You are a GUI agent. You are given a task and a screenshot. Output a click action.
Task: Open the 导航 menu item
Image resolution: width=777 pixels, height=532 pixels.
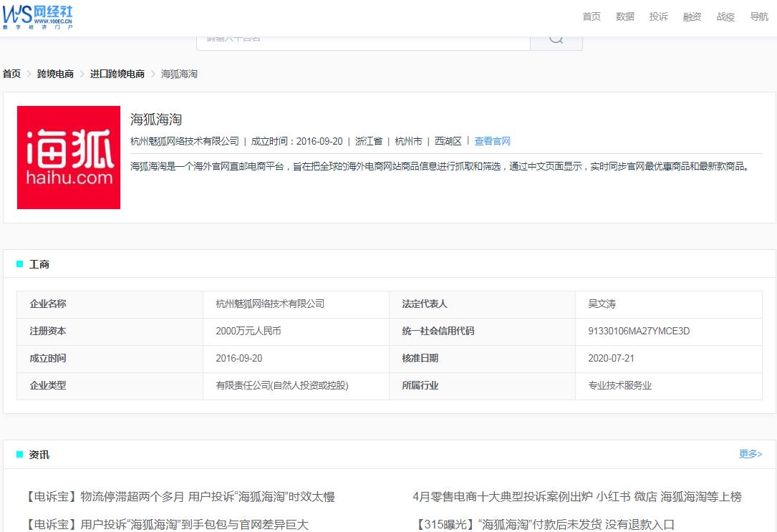point(758,16)
